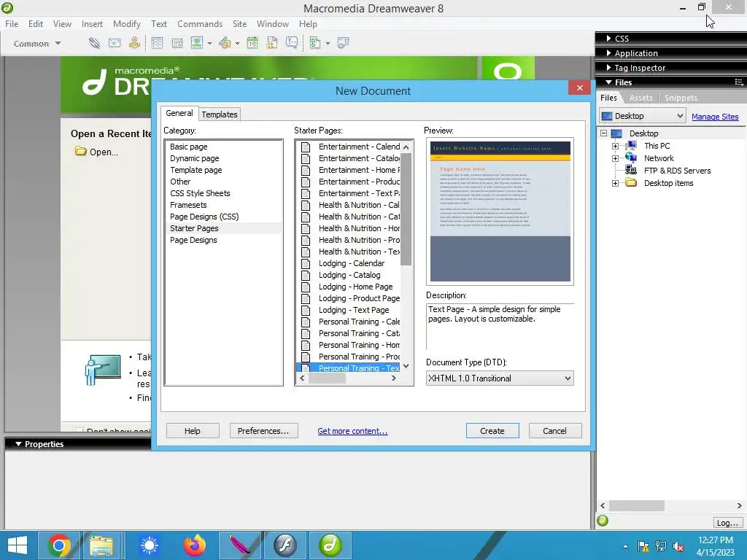
Task: Expand the Network tree node
Action: (x=615, y=158)
